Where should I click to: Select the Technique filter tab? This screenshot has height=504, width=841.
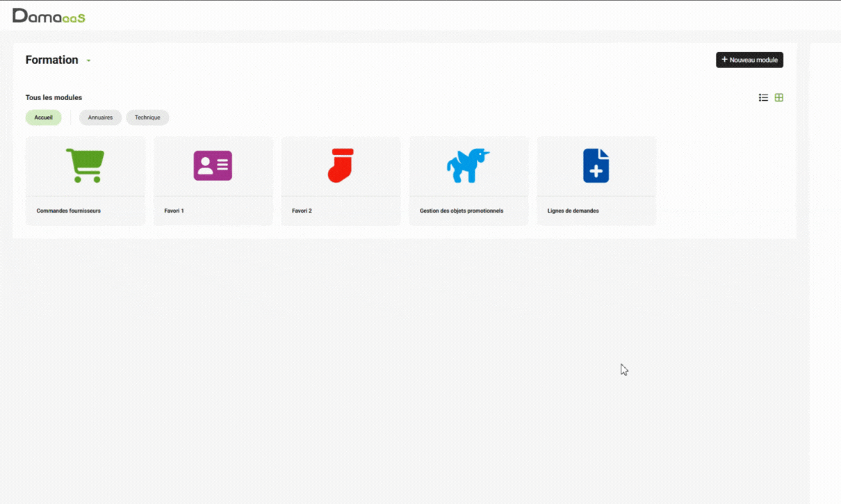pos(147,117)
